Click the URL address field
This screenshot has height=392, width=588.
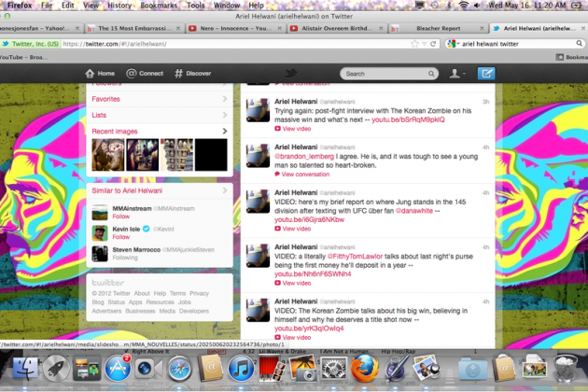(x=236, y=44)
